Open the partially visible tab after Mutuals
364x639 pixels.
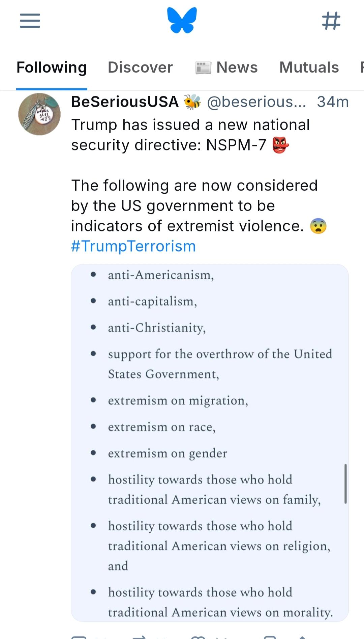click(361, 67)
